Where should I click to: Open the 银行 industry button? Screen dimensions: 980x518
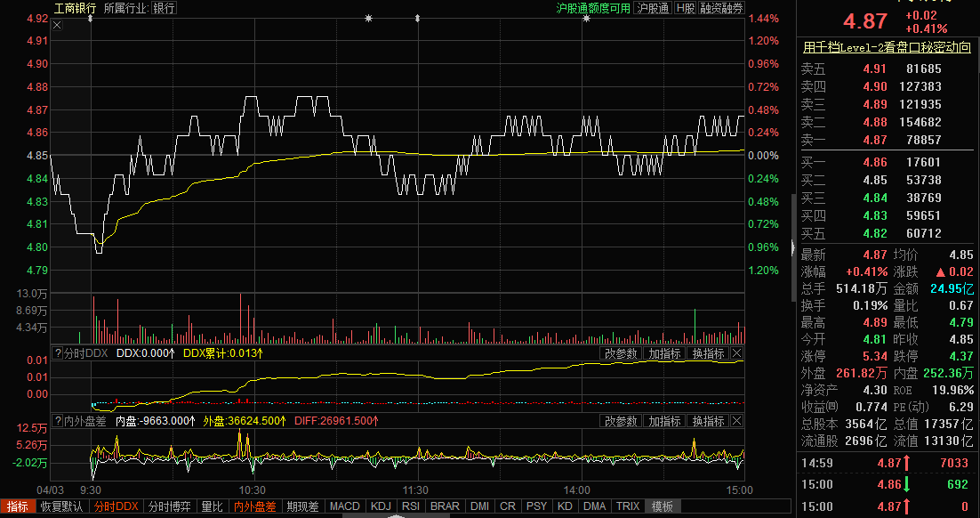point(164,8)
